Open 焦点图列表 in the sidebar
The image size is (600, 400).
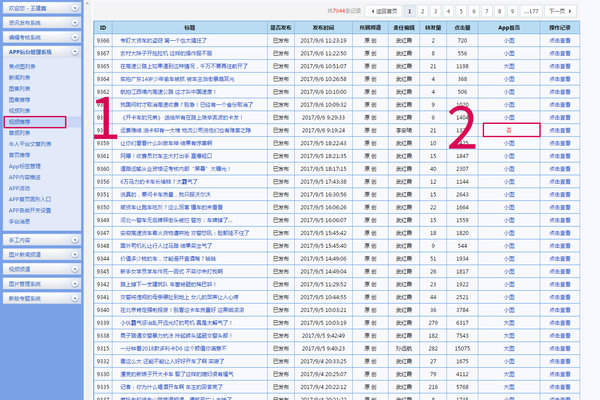click(x=24, y=66)
